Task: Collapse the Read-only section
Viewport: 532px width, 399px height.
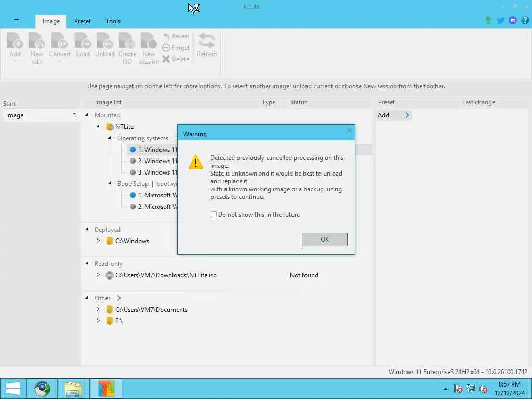Action: (87, 263)
